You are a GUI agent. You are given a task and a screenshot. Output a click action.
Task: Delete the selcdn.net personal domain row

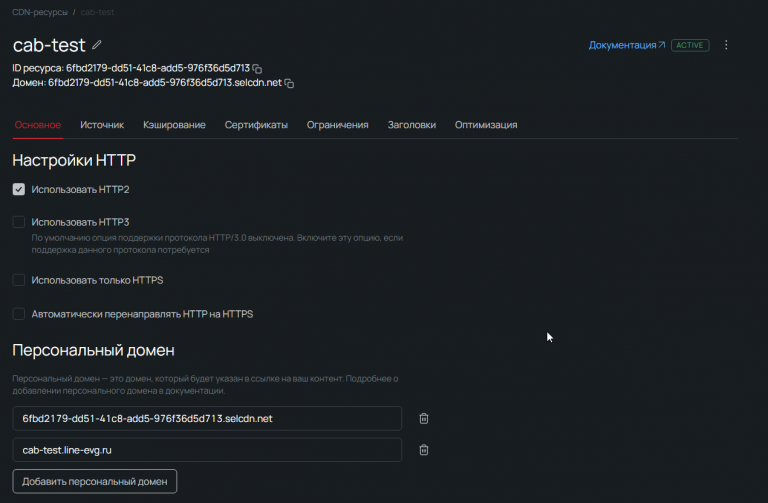coord(424,418)
